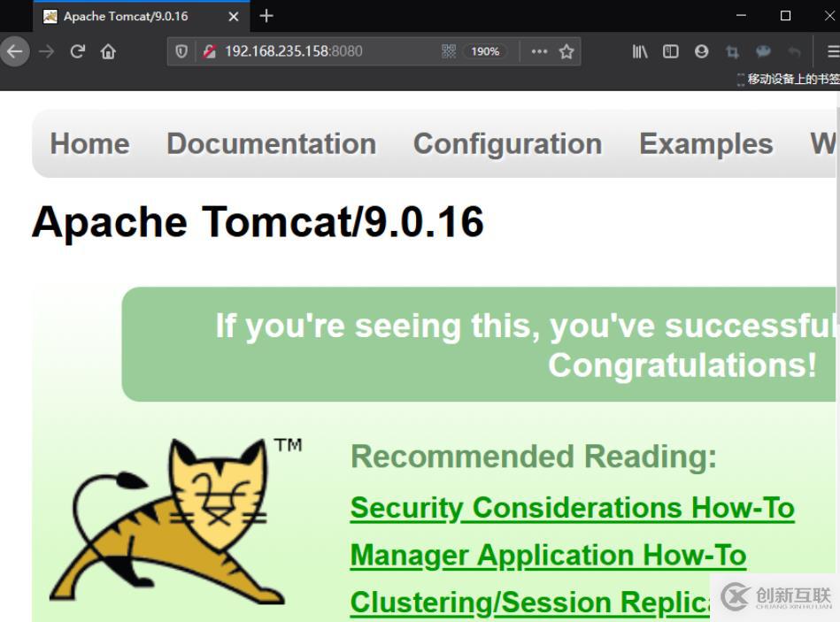Click the Forward navigation arrow
The image size is (840, 622).
(x=47, y=51)
